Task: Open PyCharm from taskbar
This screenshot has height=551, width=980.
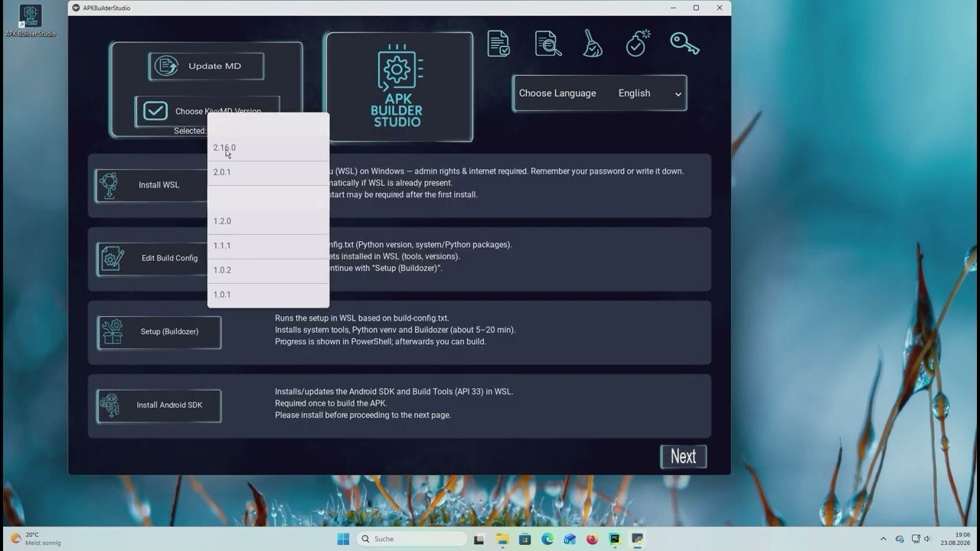Action: pos(615,539)
